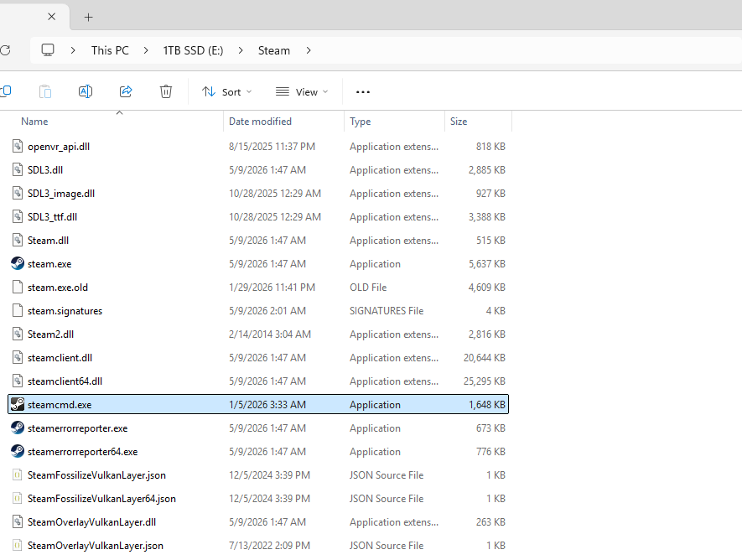Click the SteamOverlayVulkanLayer.dll file icon
Viewport: 742px width, 560px height.
click(18, 521)
